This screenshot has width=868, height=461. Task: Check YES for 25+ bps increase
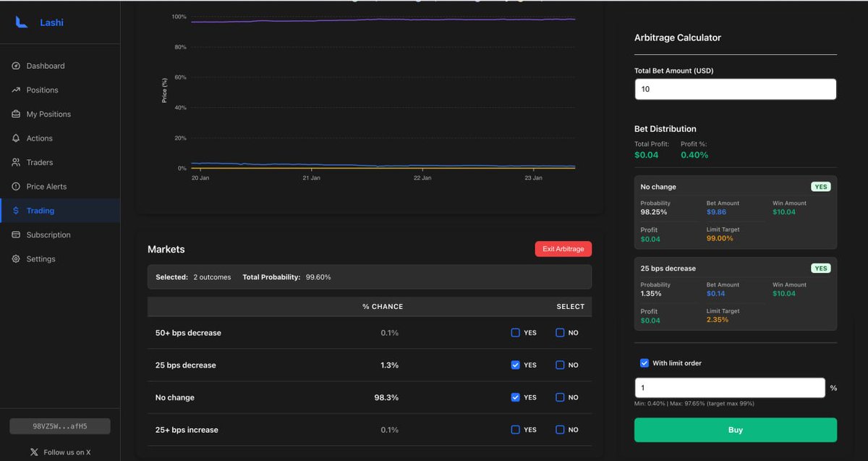pos(516,429)
